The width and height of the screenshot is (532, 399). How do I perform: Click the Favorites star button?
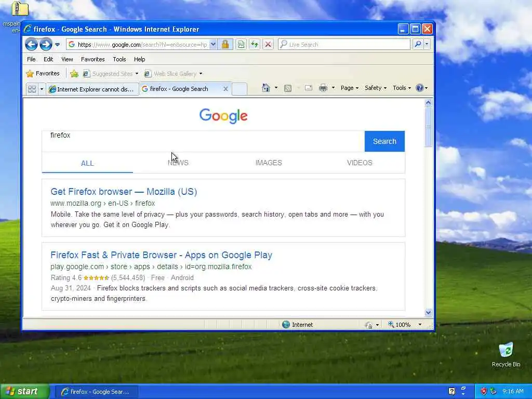click(43, 73)
